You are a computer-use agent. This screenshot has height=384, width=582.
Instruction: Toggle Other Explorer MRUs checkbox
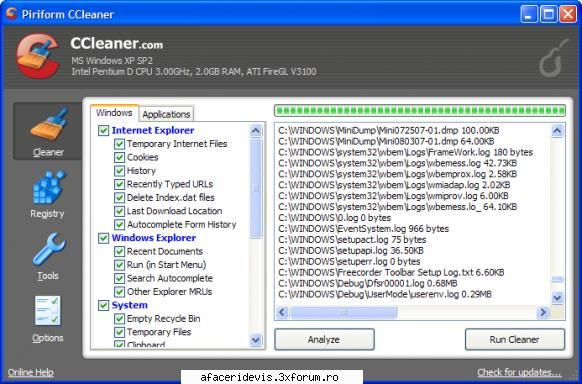point(119,292)
